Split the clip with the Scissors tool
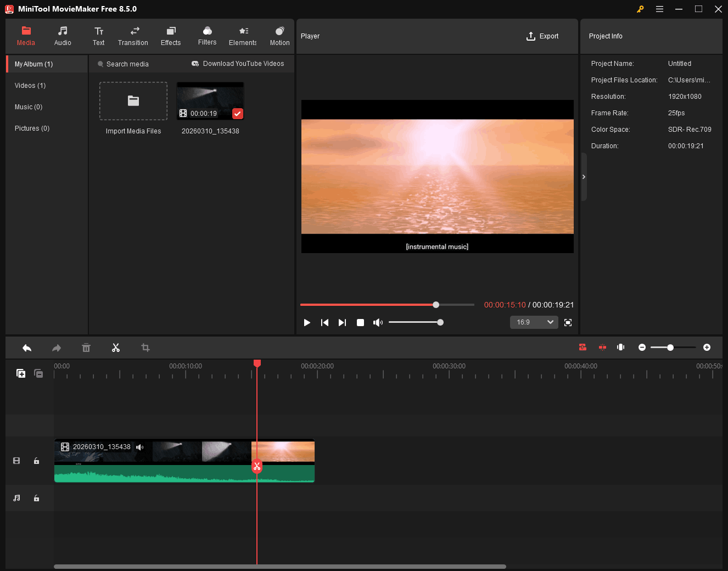 pos(116,348)
